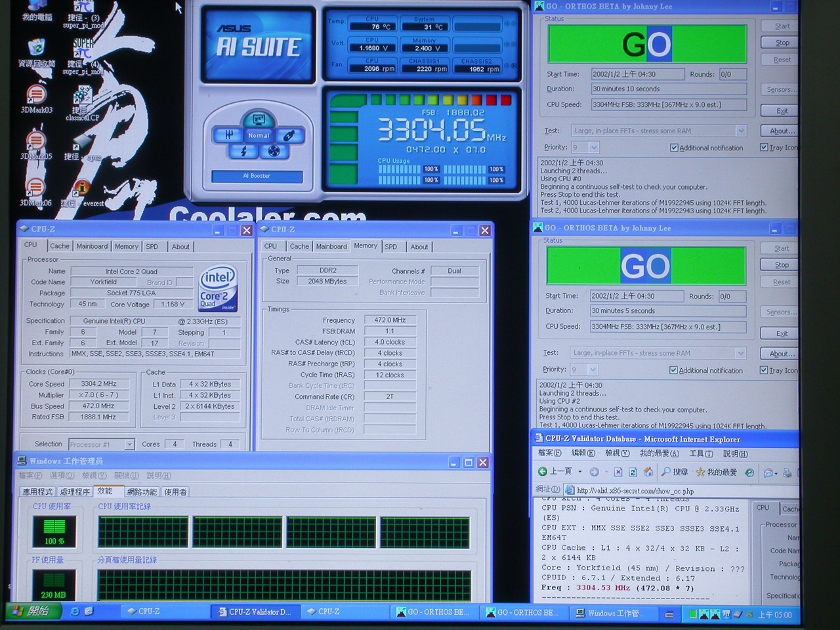Switch to 處理程序 tab in Task Manager
Image resolution: width=840 pixels, height=630 pixels.
point(74,492)
